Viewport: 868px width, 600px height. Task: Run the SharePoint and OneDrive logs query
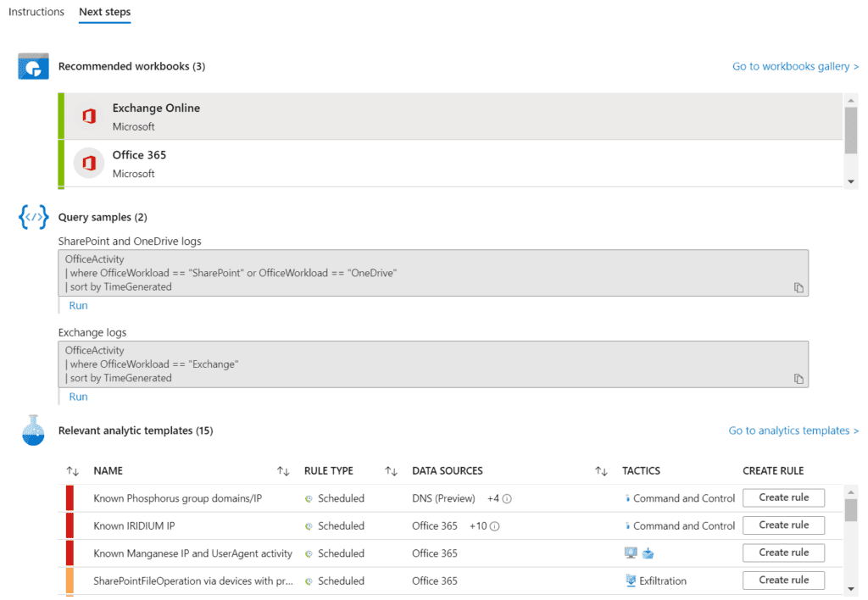point(78,306)
